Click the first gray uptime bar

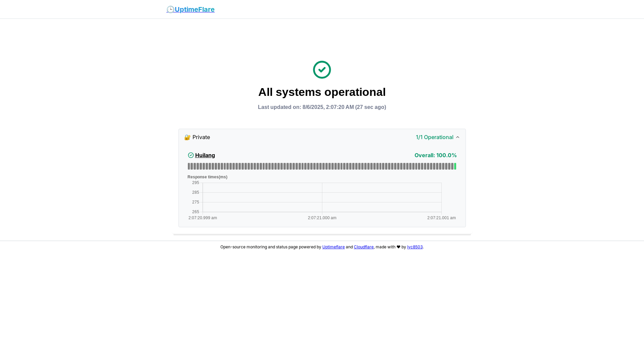189,166
